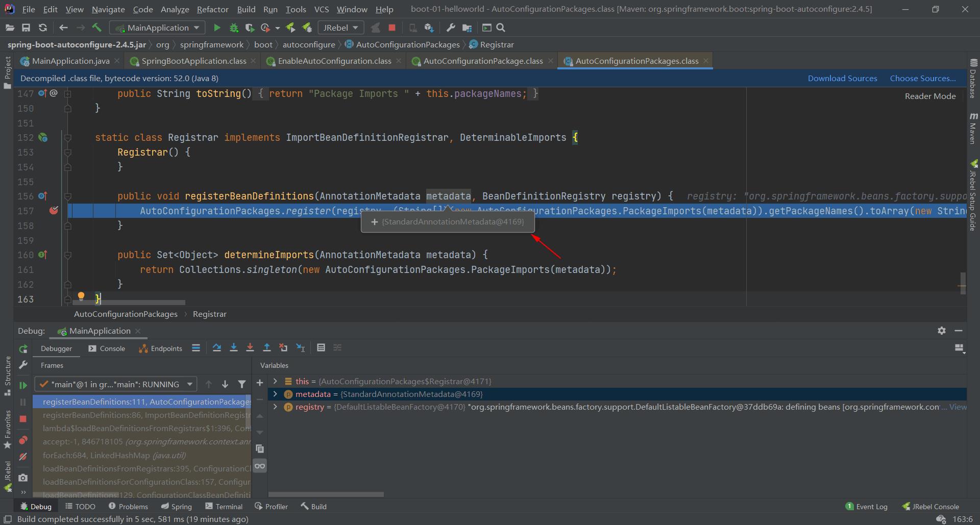Viewport: 980px width, 525px height.
Task: Click View link for registry value
Action: click(x=958, y=407)
